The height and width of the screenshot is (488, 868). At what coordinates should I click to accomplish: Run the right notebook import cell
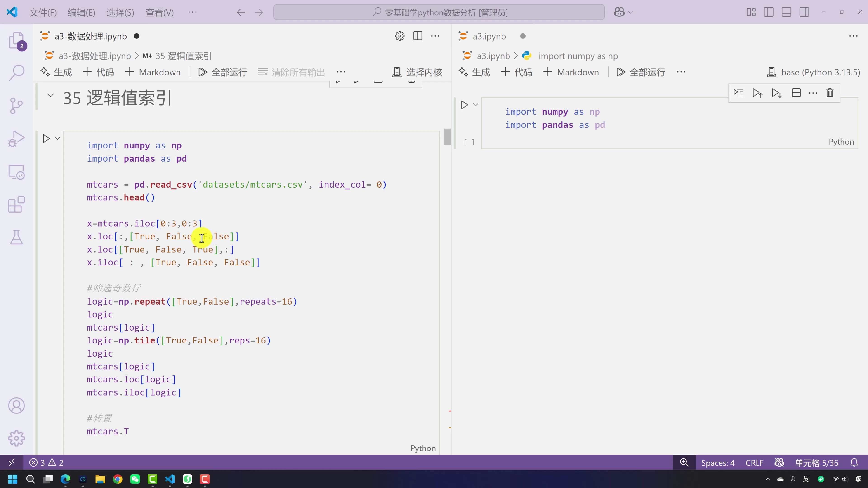tap(464, 105)
